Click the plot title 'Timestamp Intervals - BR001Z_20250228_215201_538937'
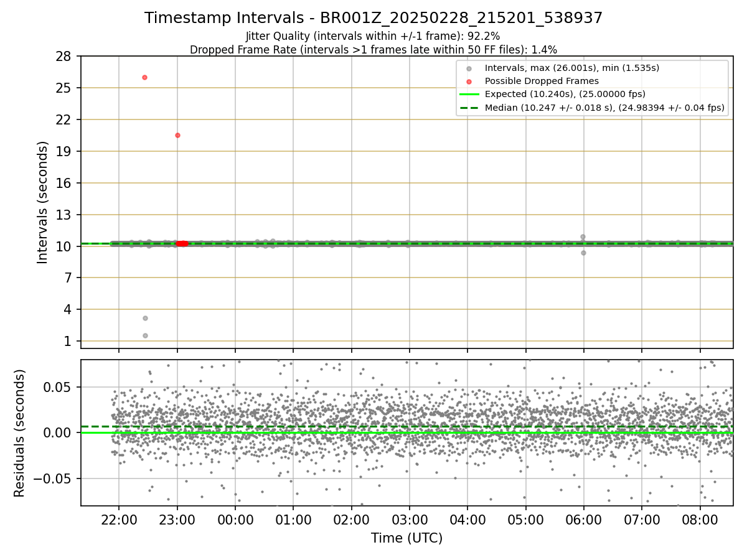Viewport: 747px width, 560px height. pyautogui.click(x=374, y=18)
